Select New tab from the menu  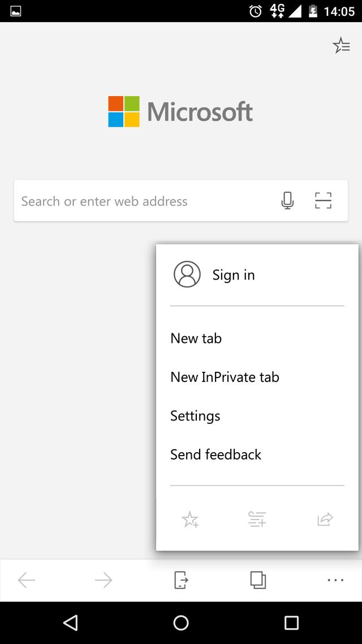click(196, 338)
